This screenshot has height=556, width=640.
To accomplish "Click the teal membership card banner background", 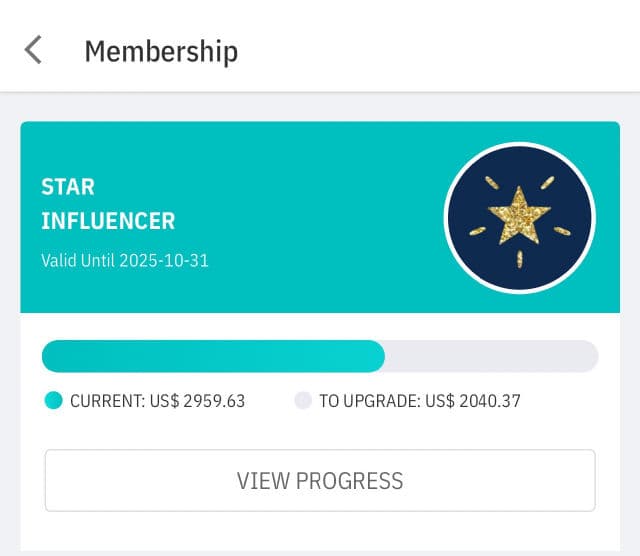I will tap(320, 150).
